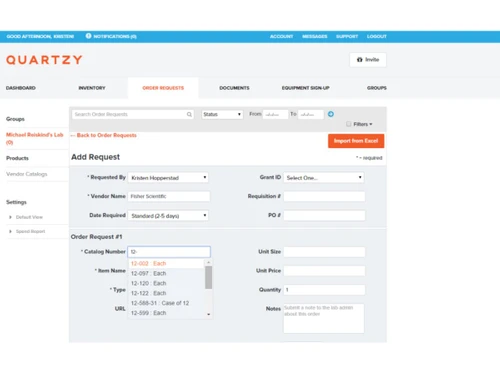The width and height of the screenshot is (500, 375).
Task: Select the 12-097 : Each suggestion
Action: (x=166, y=273)
